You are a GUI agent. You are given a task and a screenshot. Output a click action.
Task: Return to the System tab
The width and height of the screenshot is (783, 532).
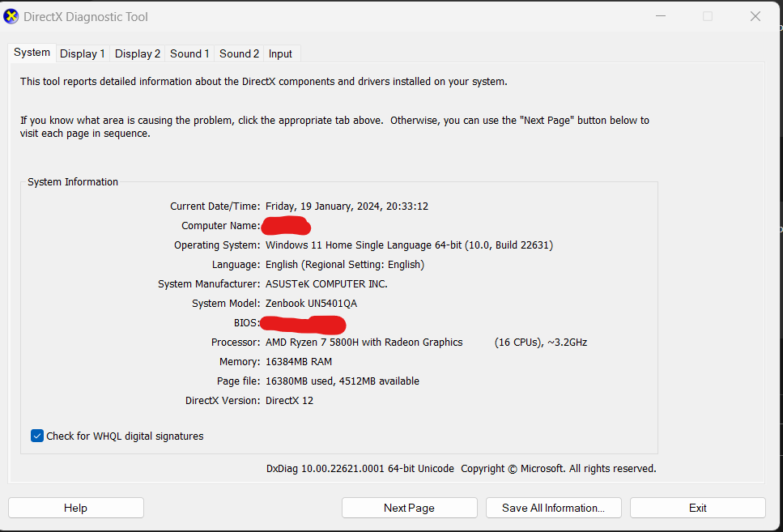point(32,52)
